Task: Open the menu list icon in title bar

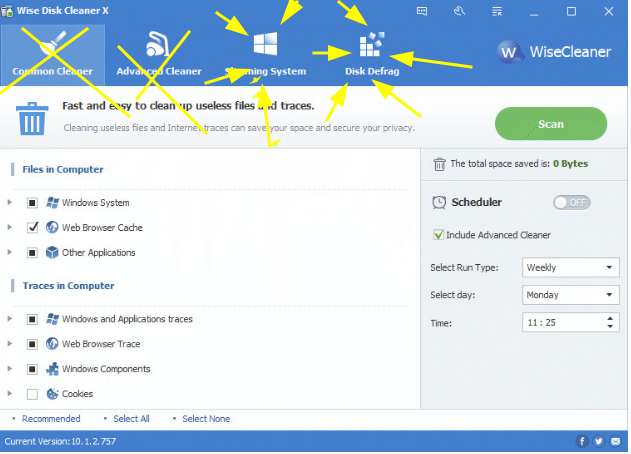Action: pos(499,11)
